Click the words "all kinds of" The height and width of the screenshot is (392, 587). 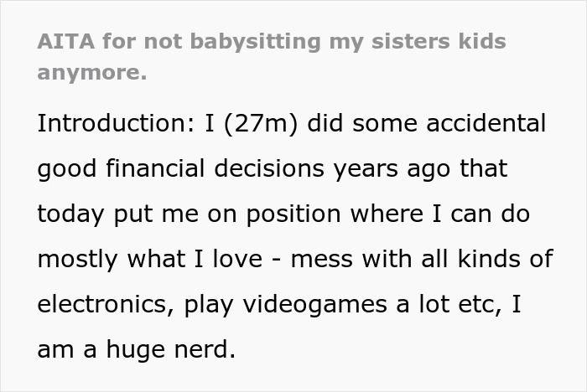coord(487,259)
